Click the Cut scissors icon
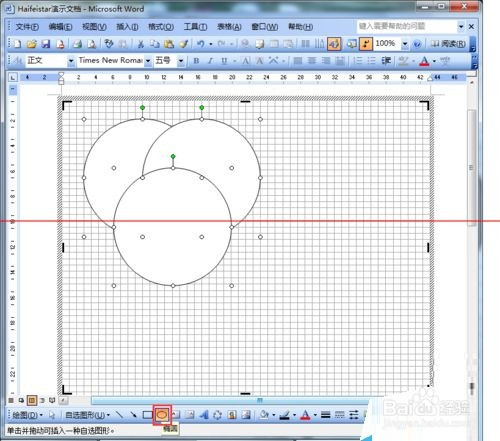The height and width of the screenshot is (441, 500). tap(141, 44)
